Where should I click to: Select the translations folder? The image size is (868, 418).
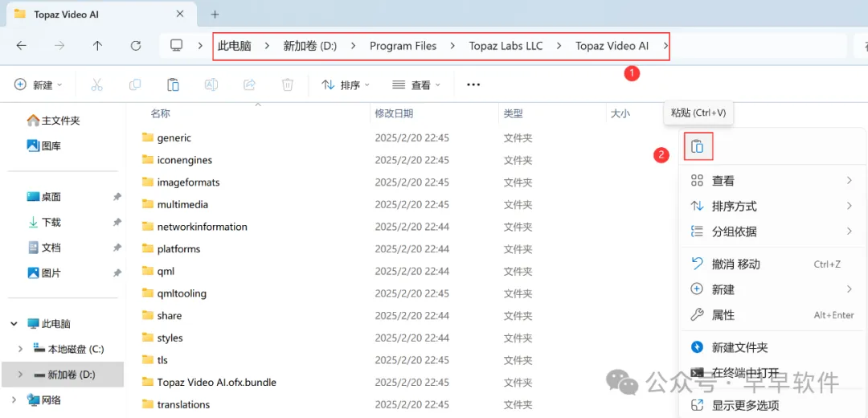[183, 404]
